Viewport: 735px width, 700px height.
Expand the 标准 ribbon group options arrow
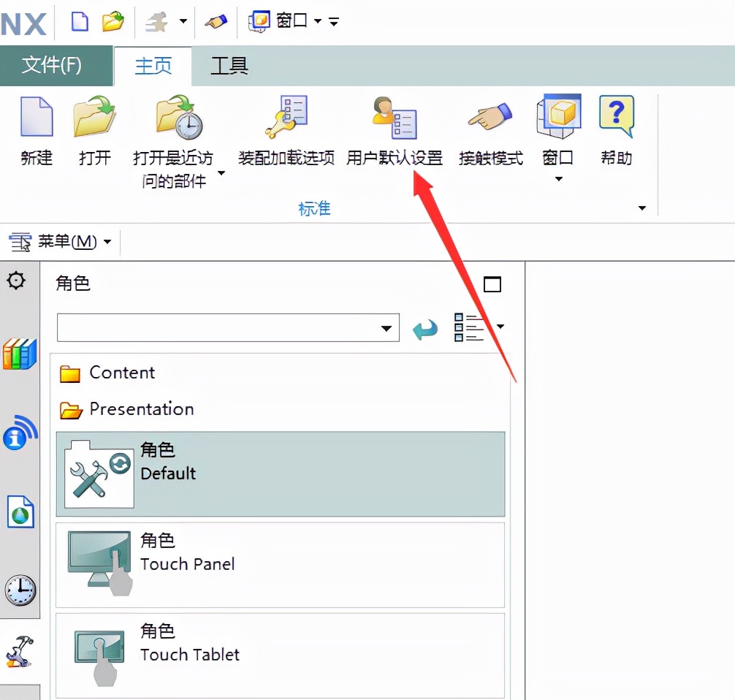[x=641, y=208]
